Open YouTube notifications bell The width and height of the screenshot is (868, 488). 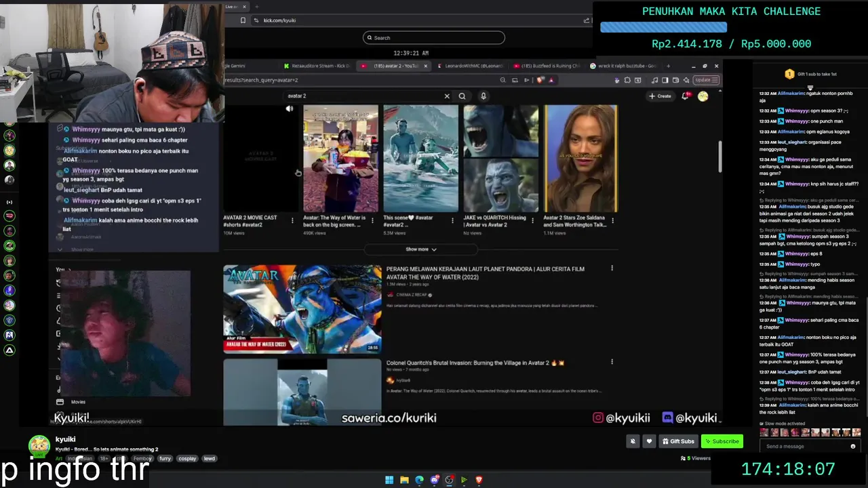tap(686, 96)
